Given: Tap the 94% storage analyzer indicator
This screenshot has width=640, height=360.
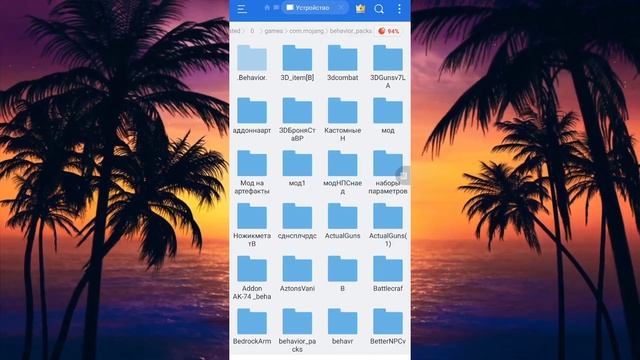Looking at the screenshot, I should [x=389, y=31].
